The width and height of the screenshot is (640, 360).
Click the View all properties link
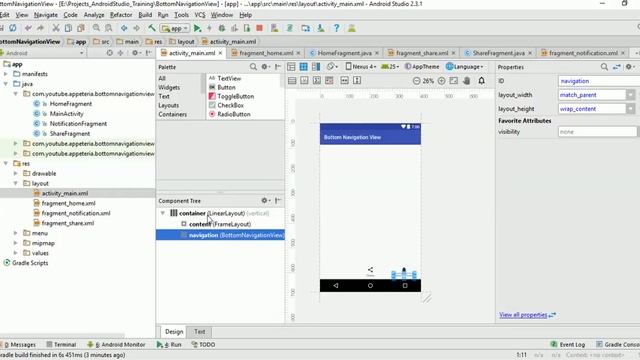coord(523,315)
